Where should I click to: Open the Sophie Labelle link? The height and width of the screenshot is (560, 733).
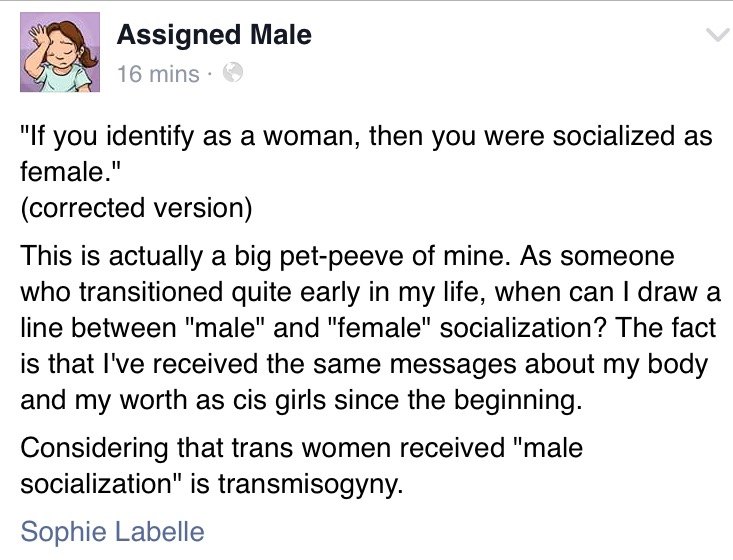tap(112, 531)
